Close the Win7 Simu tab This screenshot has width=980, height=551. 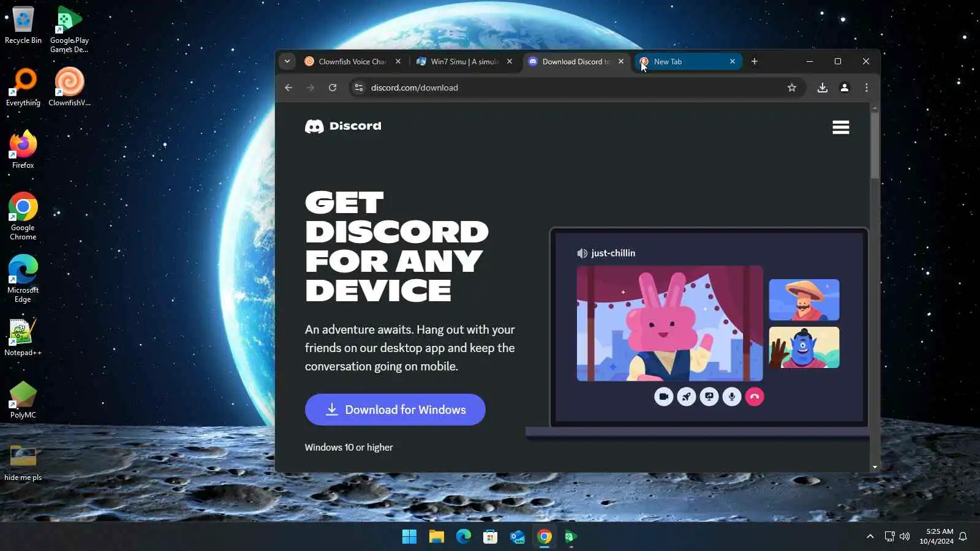coord(510,61)
